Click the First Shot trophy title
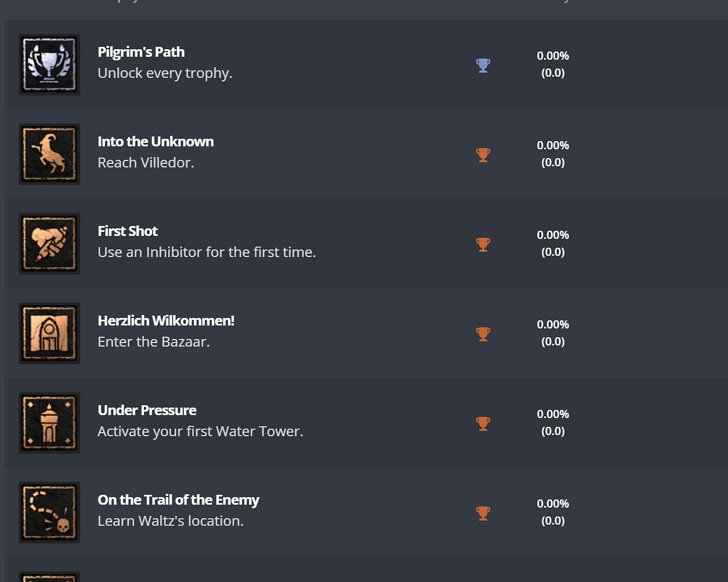This screenshot has height=582, width=728. point(128,231)
